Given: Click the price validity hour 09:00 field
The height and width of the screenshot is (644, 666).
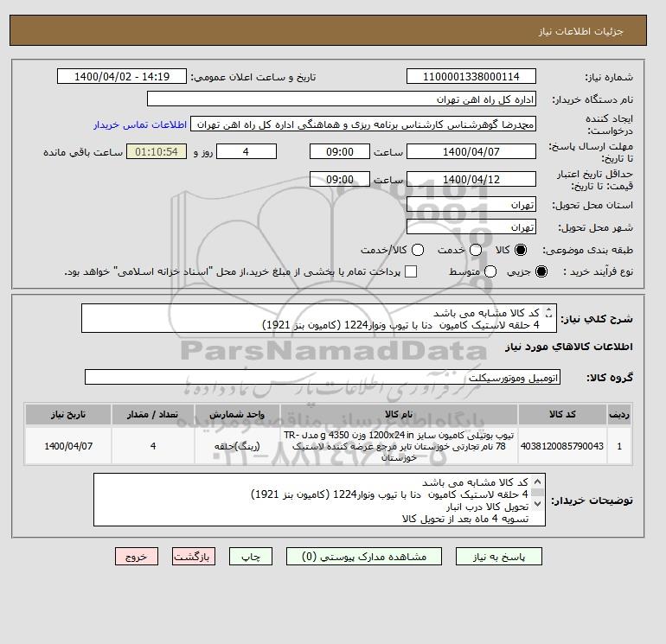Looking at the screenshot, I should click(340, 179).
